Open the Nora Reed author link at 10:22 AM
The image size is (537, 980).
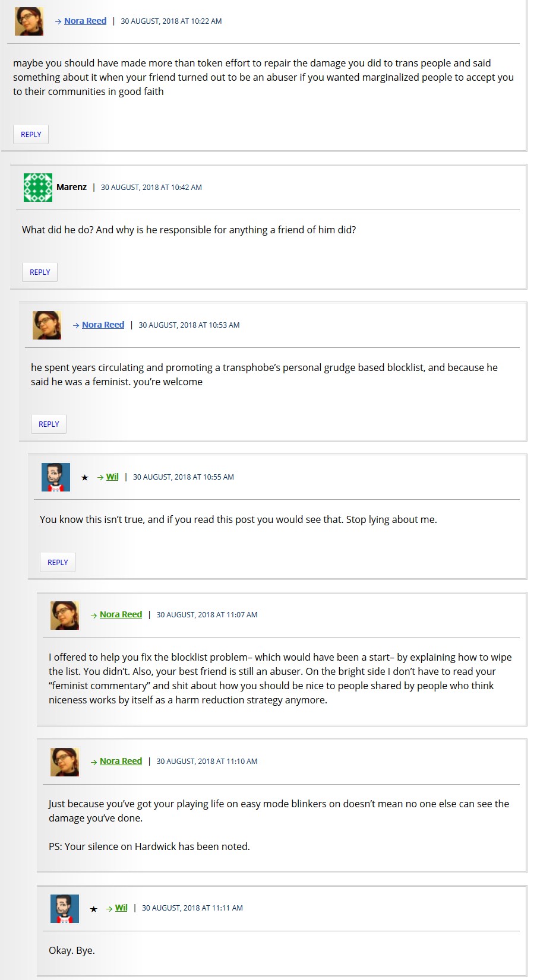(85, 21)
